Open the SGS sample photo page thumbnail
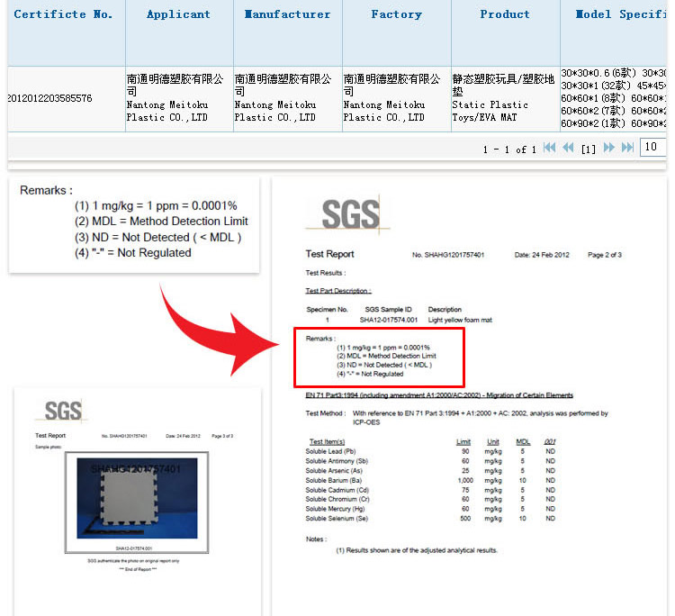Image resolution: width=675 pixels, height=616 pixels. [138, 500]
